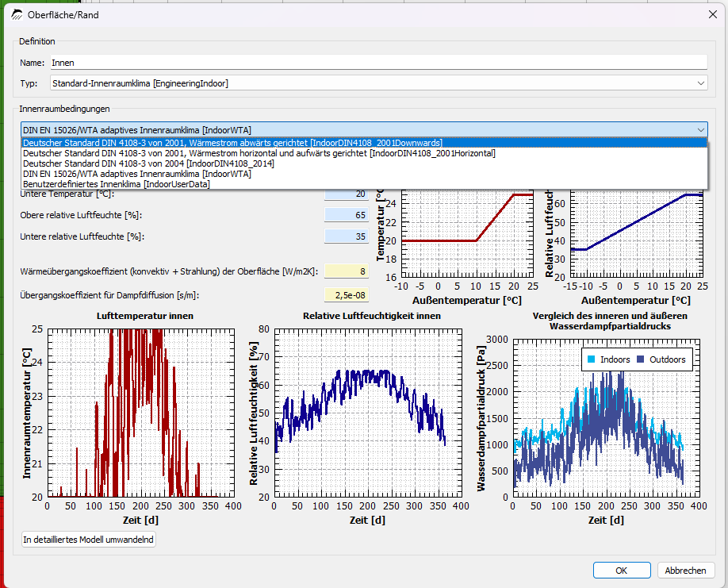728x588 pixels.
Task: Select DIN 4108-3 von 2001 Wärmestrom abwärts option
Action: coord(364,143)
